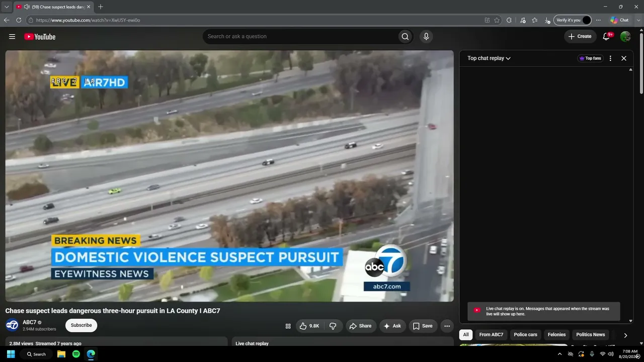Subscribe to the ABC7 channel
The width and height of the screenshot is (644, 362).
[81, 325]
